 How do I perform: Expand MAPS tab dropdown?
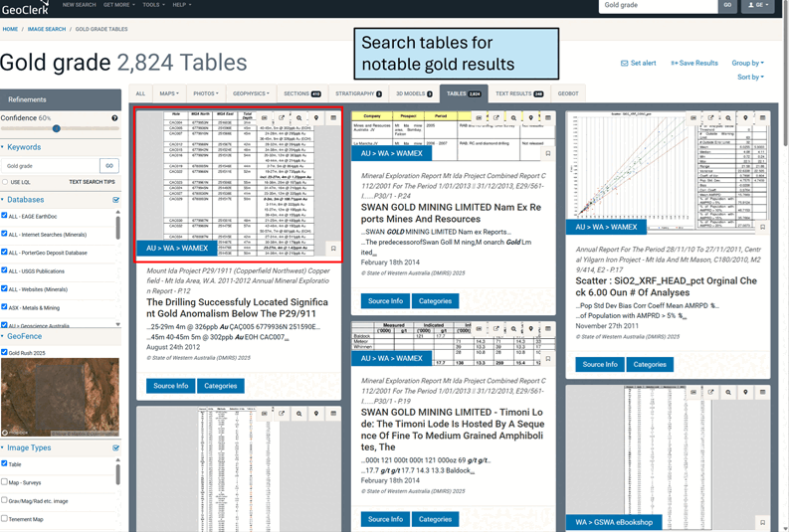point(169,93)
